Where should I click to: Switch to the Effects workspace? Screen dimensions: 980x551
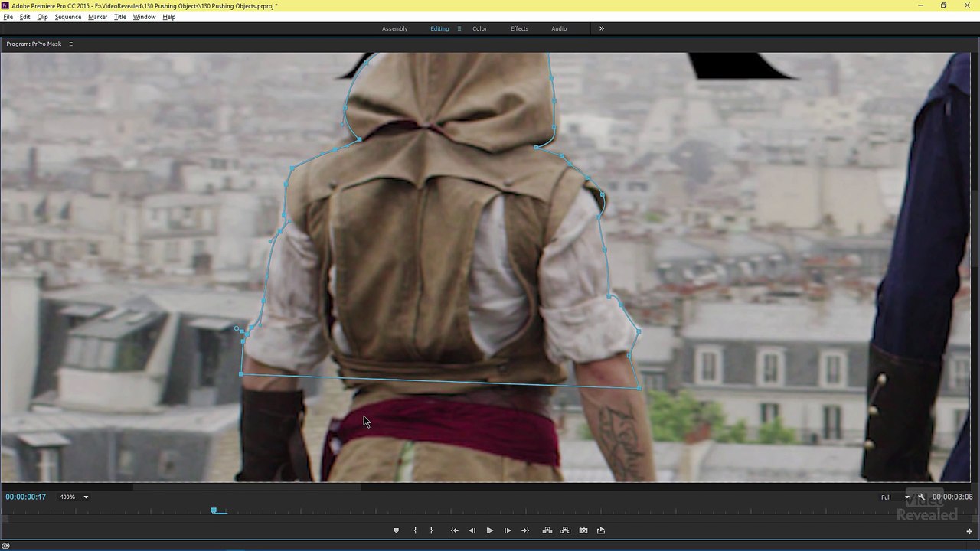[x=520, y=29]
